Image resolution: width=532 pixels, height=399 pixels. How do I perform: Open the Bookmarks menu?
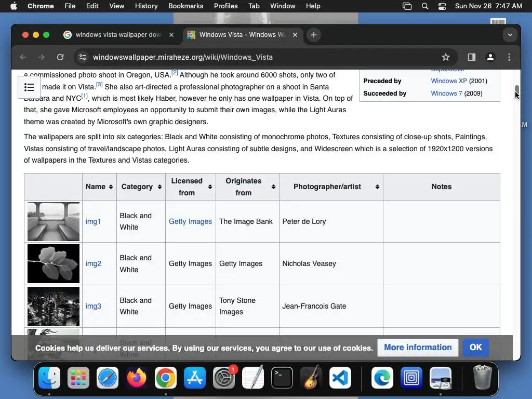pyautogui.click(x=185, y=6)
